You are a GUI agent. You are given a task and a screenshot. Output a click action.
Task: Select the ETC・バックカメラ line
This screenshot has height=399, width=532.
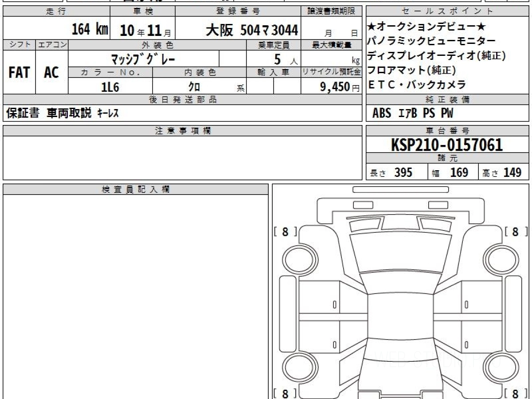pos(417,84)
